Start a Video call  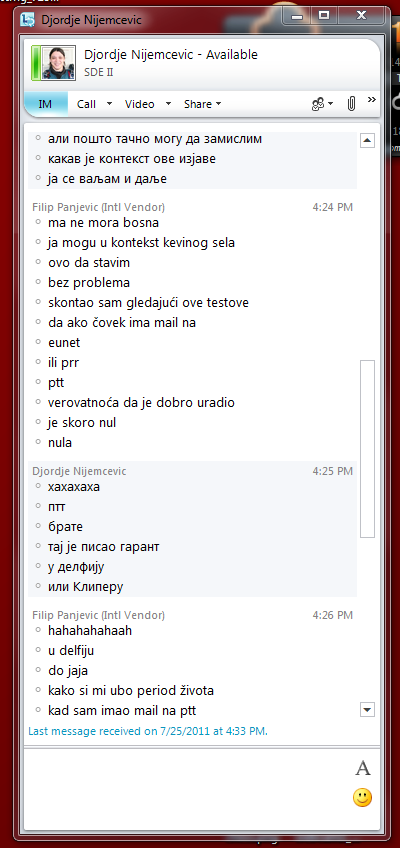tap(139, 104)
